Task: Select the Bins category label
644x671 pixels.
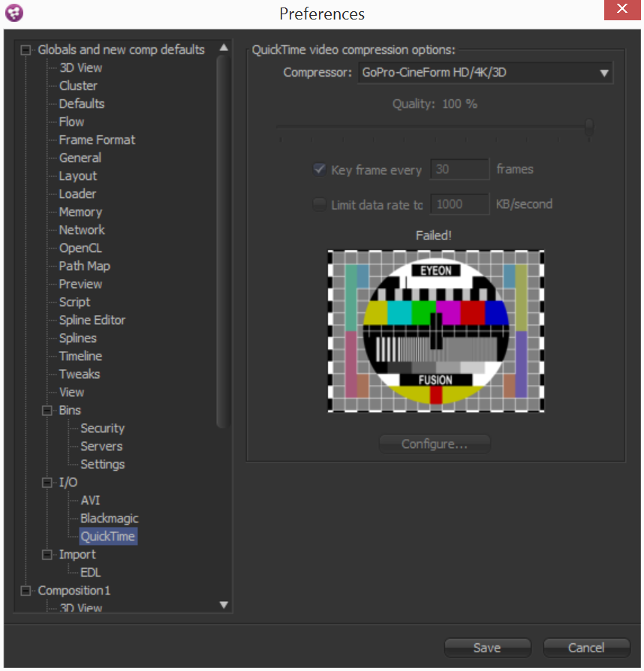Action: point(70,411)
